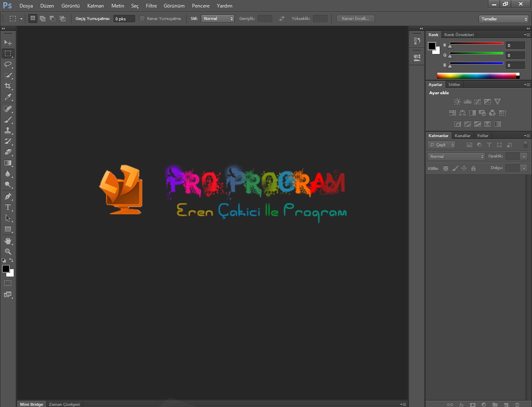Select the Zoom tool

pyautogui.click(x=8, y=252)
